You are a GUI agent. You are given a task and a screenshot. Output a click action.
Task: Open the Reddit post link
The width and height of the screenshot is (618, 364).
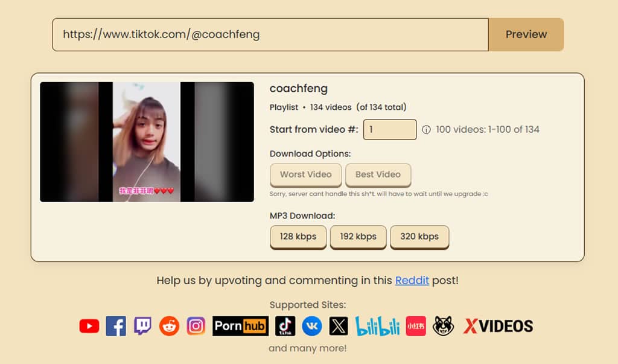(x=412, y=280)
